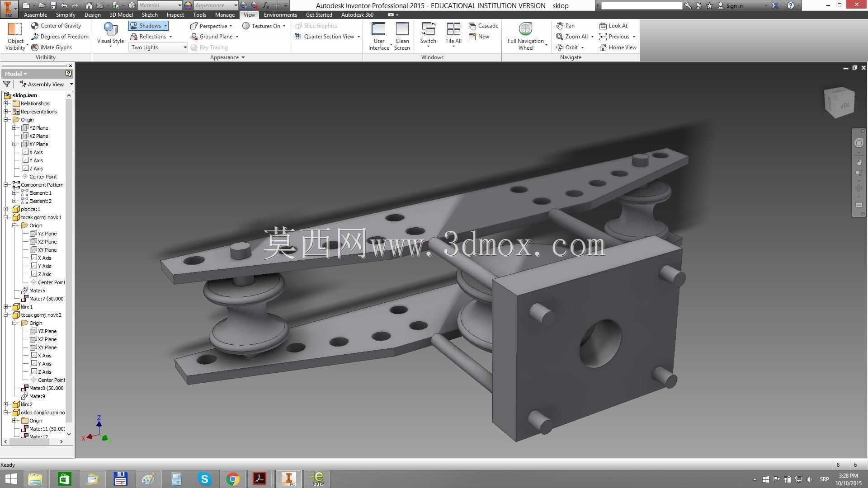This screenshot has width=868, height=488.
Task: Open the browser filter icon
Action: coord(7,84)
